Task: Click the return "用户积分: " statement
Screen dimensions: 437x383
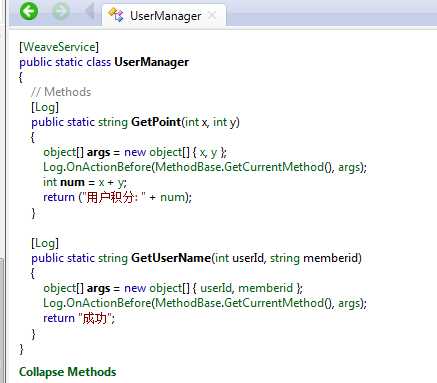Action: pos(118,197)
